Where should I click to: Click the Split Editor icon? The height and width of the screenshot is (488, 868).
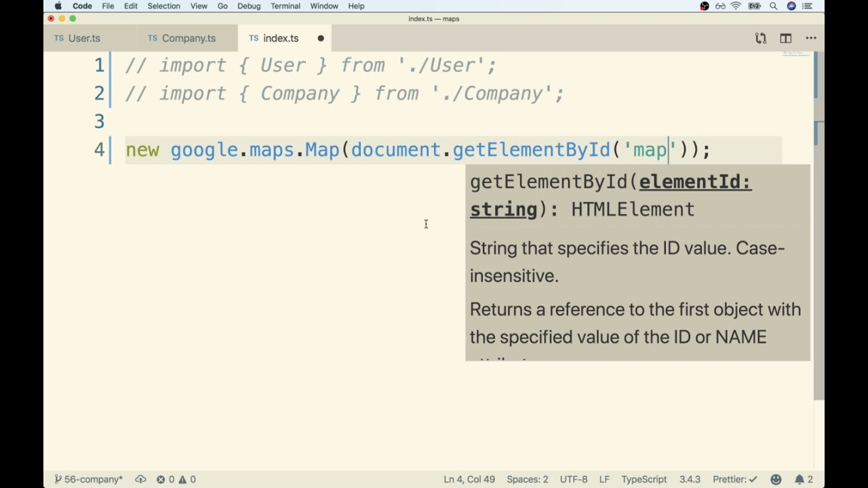coord(785,39)
